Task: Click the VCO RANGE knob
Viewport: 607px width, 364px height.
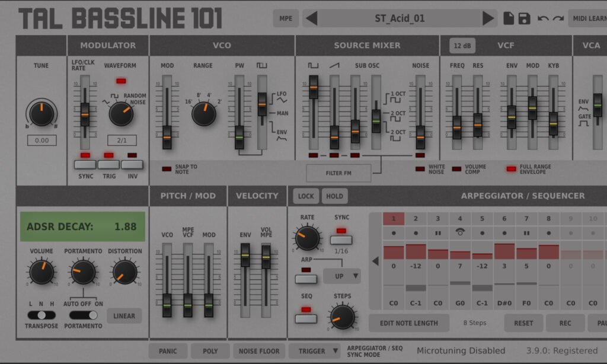Action: (x=204, y=114)
